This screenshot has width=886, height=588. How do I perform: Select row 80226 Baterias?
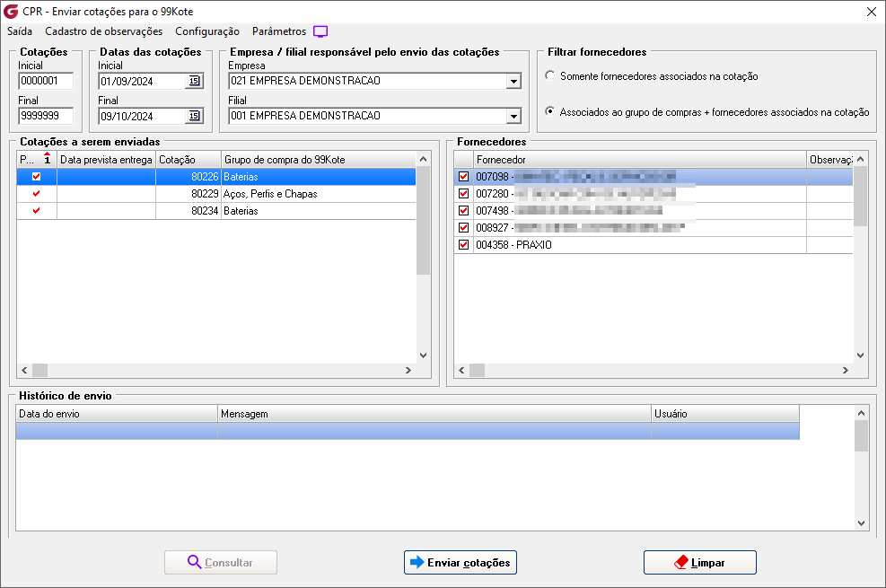point(216,177)
